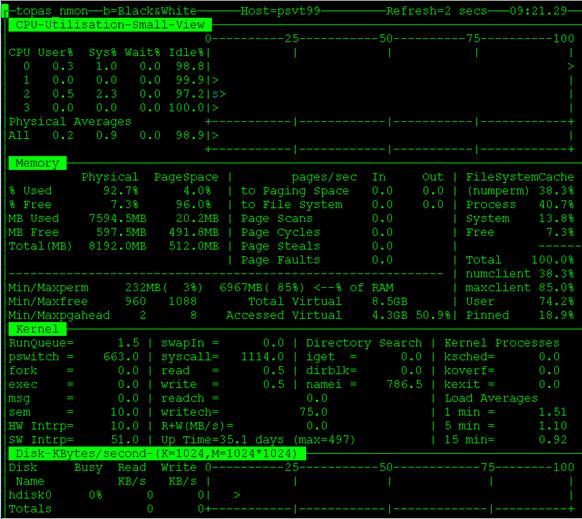The image size is (582, 519).
Task: Select the Disk-KBytes/second section header
Action: [x=157, y=453]
